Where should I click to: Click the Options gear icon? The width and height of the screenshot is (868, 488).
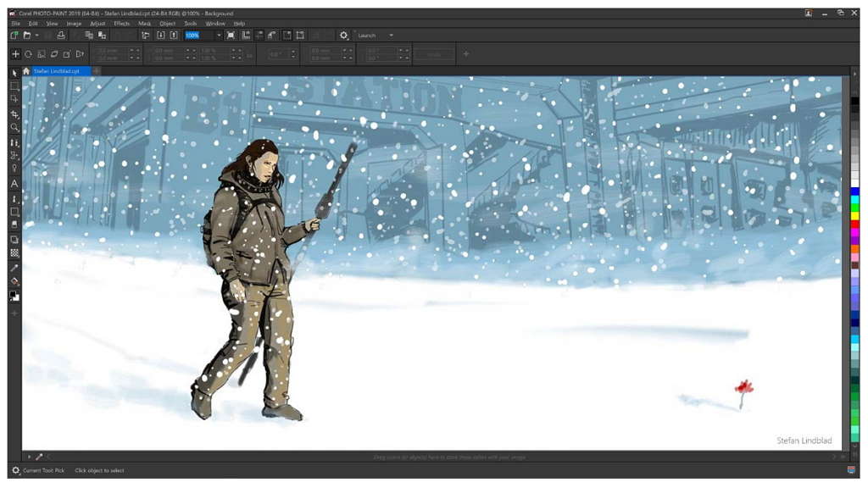click(343, 36)
